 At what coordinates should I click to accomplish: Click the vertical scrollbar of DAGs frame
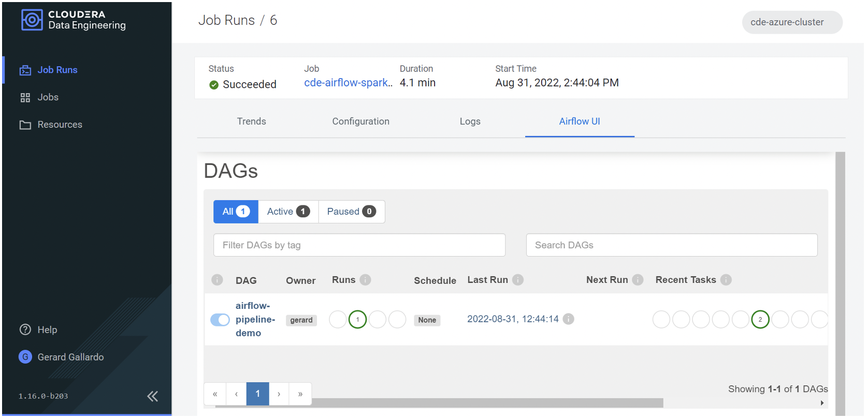[x=840, y=283]
